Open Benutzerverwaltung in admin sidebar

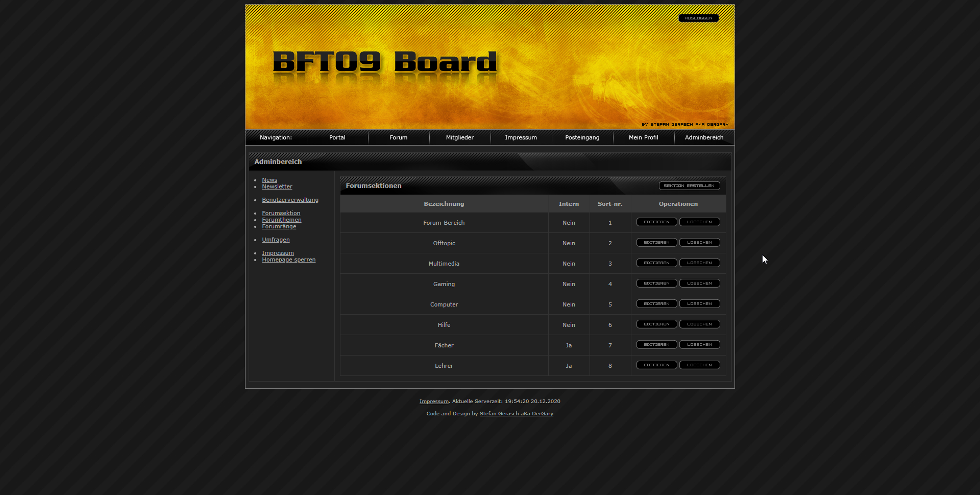290,200
